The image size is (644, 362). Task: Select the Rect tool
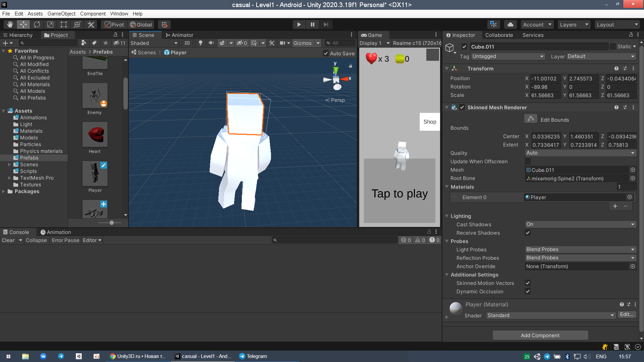[64, 24]
